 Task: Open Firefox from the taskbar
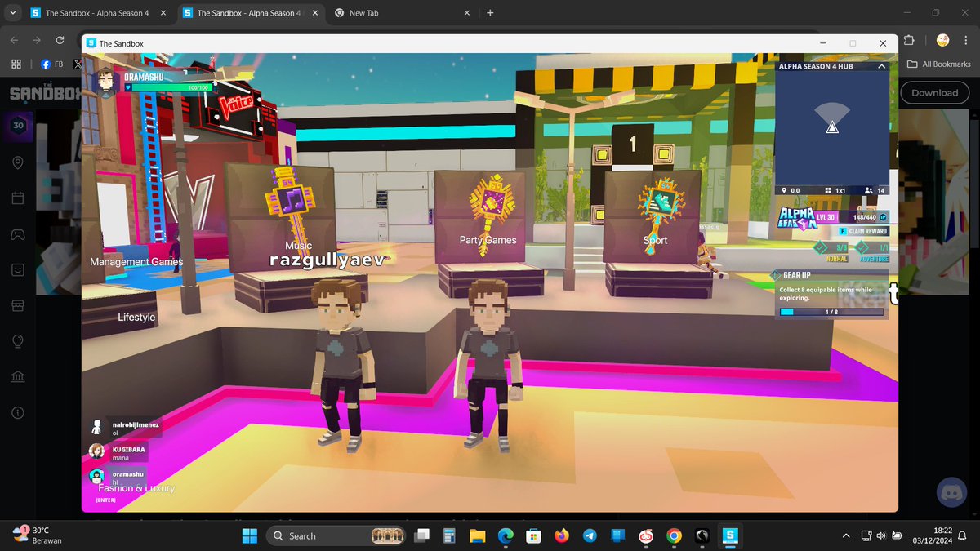[561, 535]
